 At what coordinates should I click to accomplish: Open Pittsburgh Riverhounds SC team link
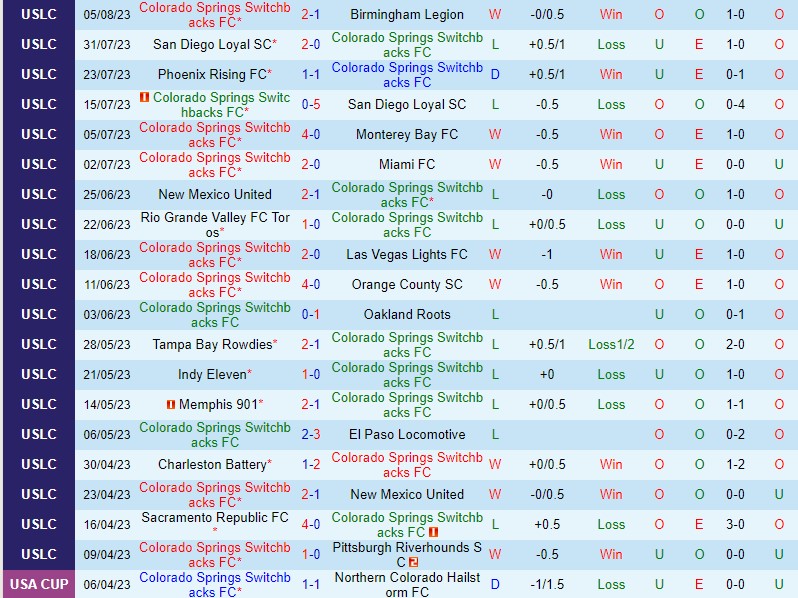(x=407, y=555)
